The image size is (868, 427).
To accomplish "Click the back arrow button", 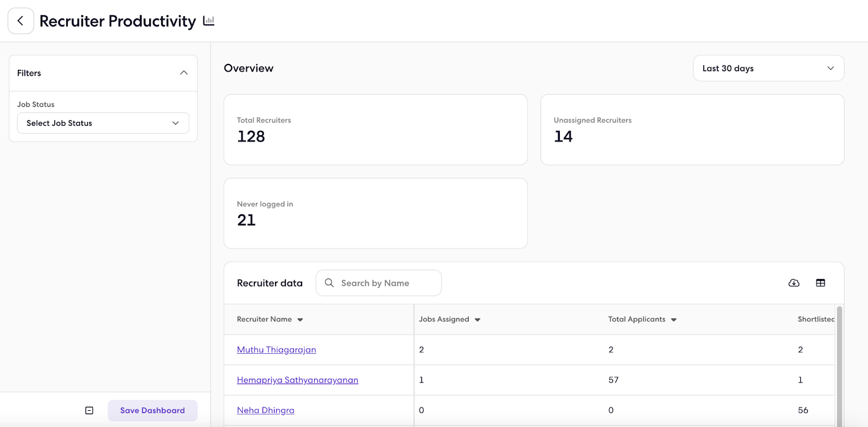I will (21, 21).
